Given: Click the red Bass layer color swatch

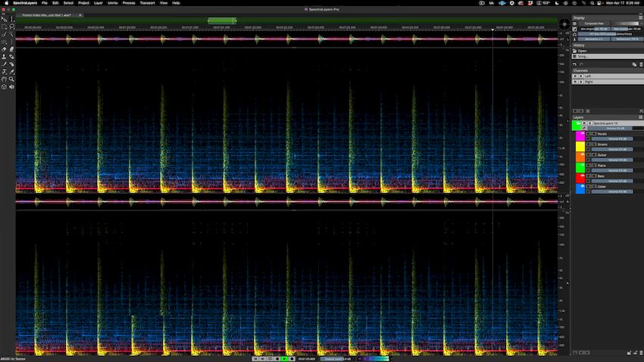Looking at the screenshot, I should click(580, 178).
